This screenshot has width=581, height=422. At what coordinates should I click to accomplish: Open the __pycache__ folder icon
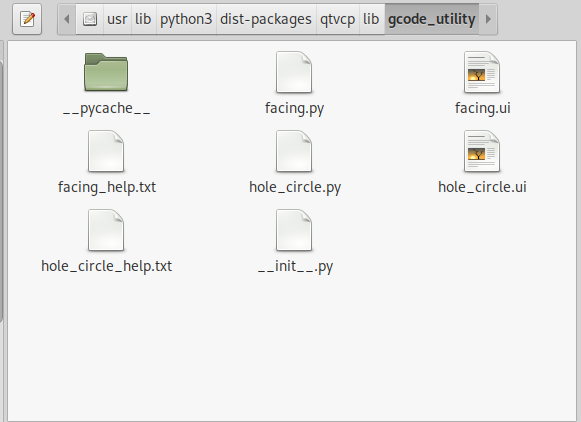click(x=106, y=72)
